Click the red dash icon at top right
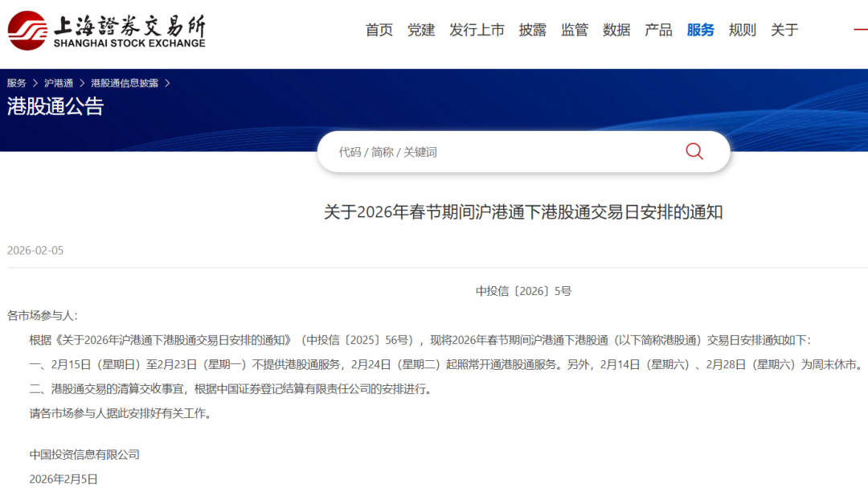The image size is (868, 488). pos(860,30)
